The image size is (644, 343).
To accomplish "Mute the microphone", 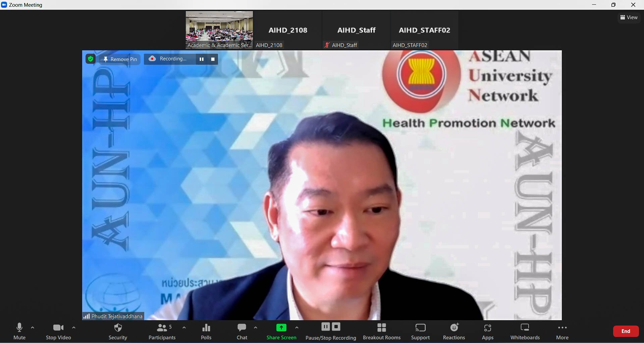I will [19, 331].
